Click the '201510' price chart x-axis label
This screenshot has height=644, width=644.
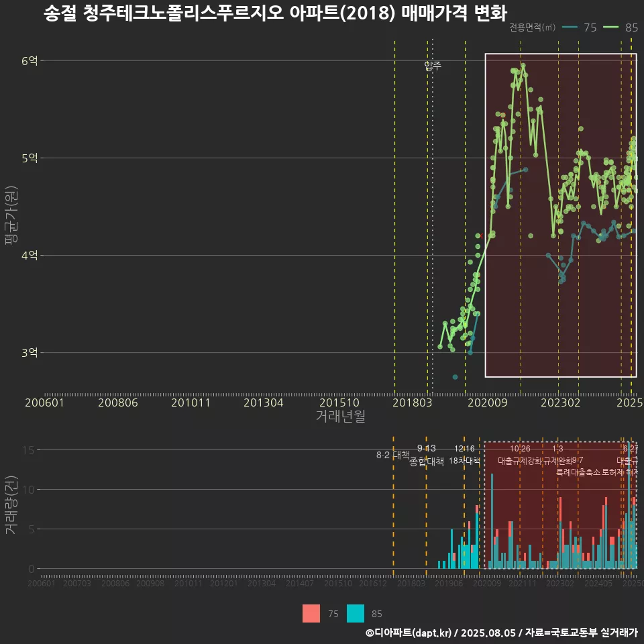pos(339,402)
